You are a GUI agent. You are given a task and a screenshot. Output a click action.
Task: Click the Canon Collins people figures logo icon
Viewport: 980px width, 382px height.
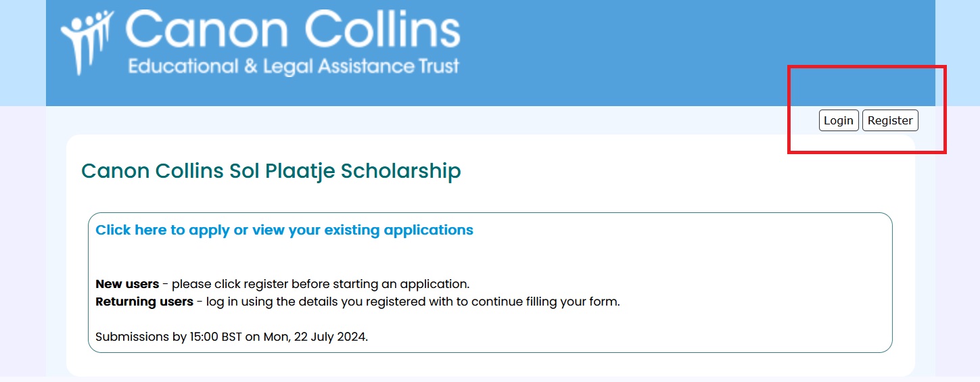[86, 41]
